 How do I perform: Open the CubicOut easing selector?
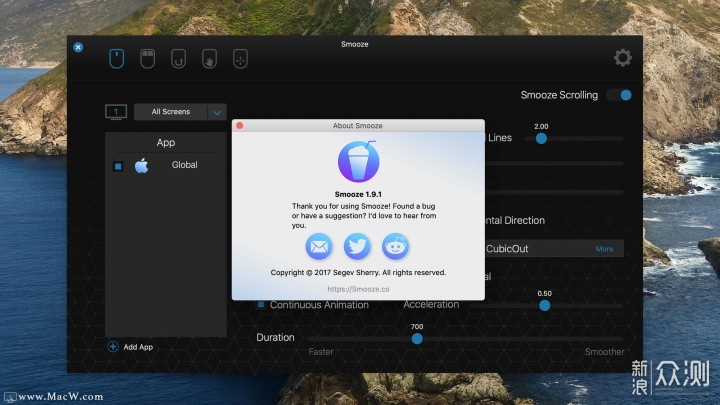(x=553, y=249)
